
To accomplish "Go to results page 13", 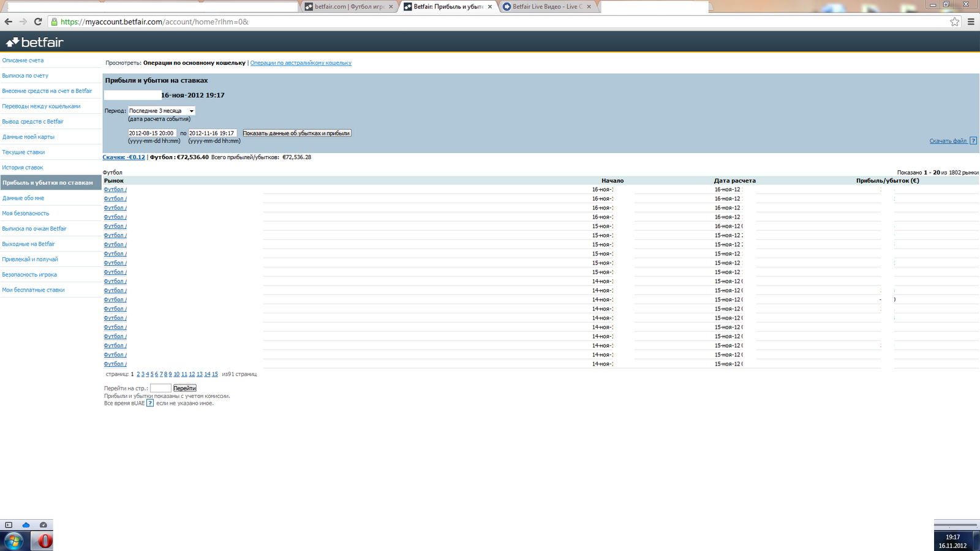I will coord(200,374).
